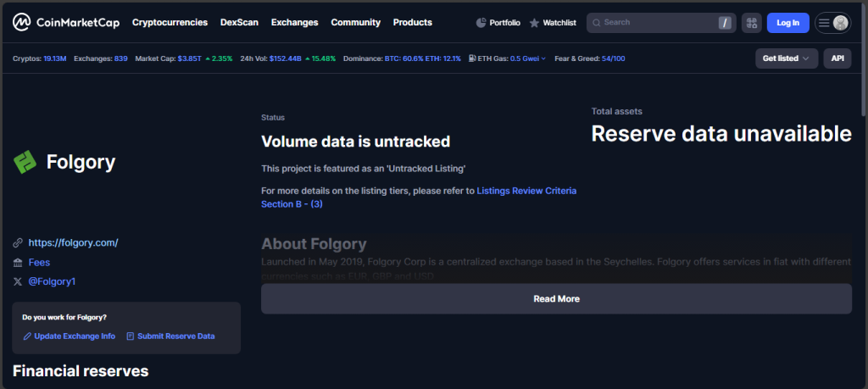Click the X icon beside @Folgory1

[x=18, y=281]
